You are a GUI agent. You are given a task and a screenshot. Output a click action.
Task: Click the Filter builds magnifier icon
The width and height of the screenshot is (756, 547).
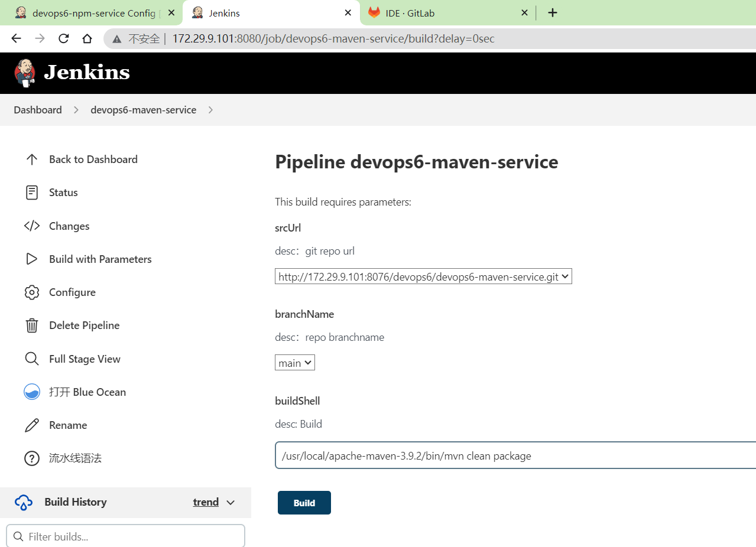[x=18, y=537]
